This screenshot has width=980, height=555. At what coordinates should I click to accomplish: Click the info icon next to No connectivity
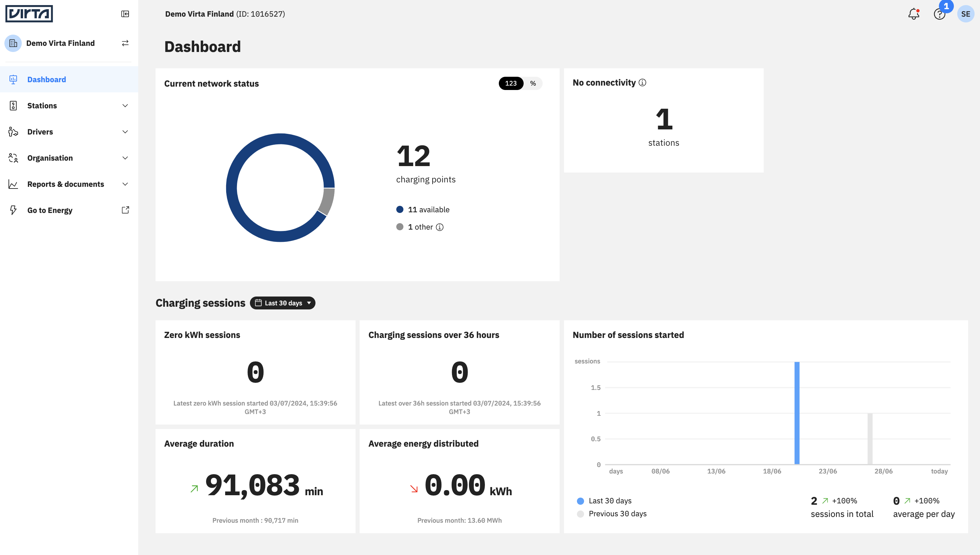pos(642,82)
